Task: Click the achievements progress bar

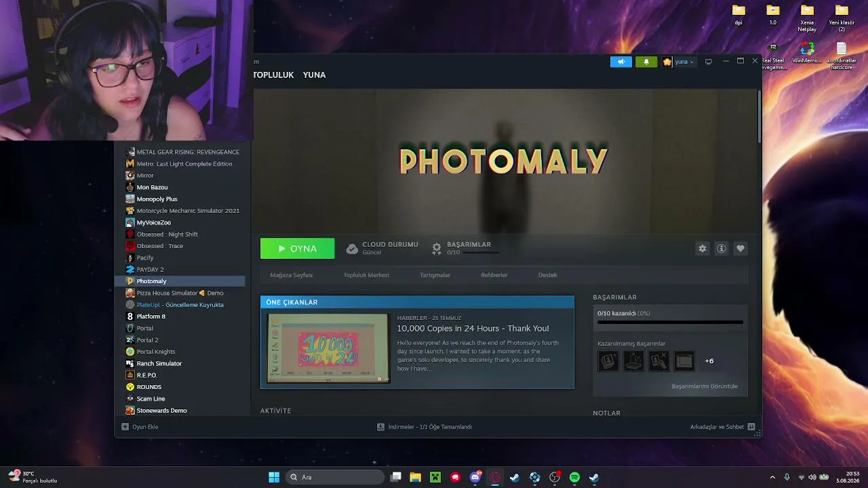Action: click(x=670, y=322)
